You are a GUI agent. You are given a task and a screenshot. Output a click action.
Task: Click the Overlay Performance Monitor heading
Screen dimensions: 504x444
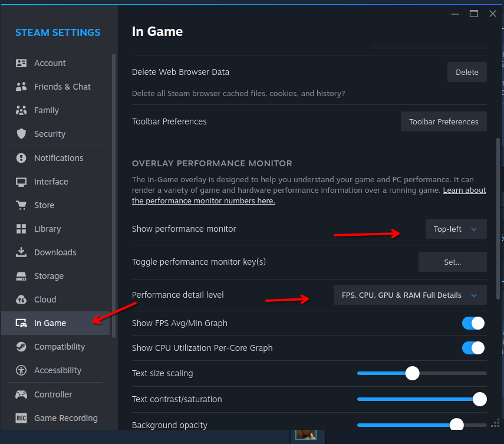[212, 163]
